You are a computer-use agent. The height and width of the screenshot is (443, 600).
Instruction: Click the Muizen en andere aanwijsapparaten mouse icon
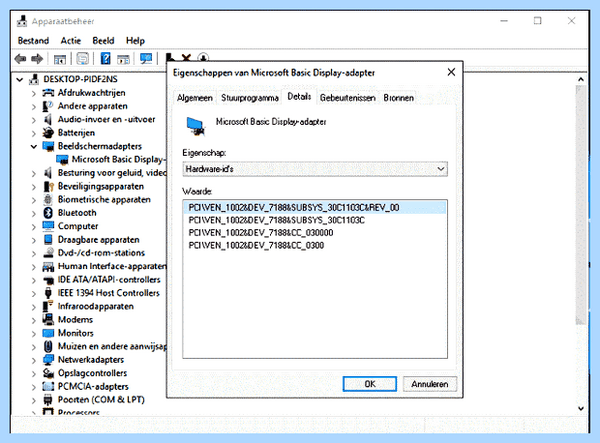click(48, 346)
